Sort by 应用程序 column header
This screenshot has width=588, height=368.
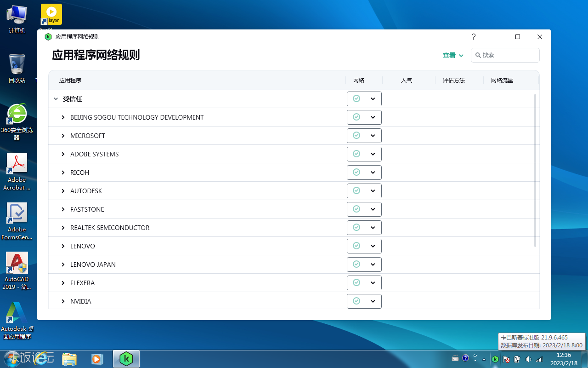[70, 80]
